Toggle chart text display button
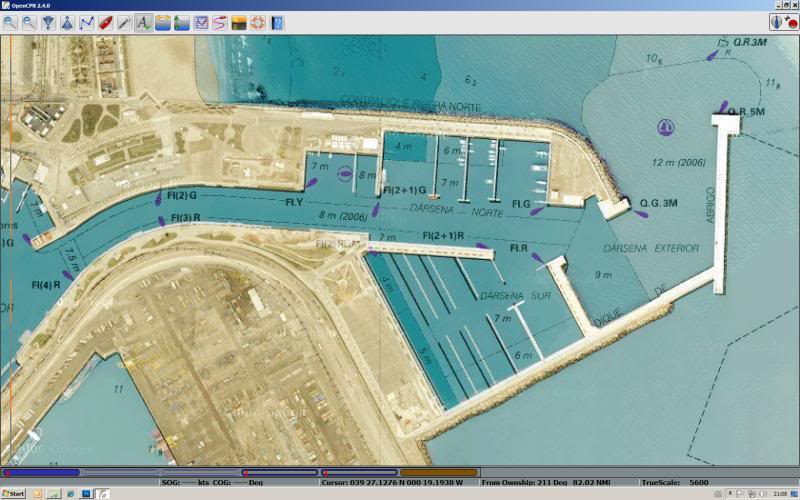The image size is (800, 500). click(x=144, y=22)
